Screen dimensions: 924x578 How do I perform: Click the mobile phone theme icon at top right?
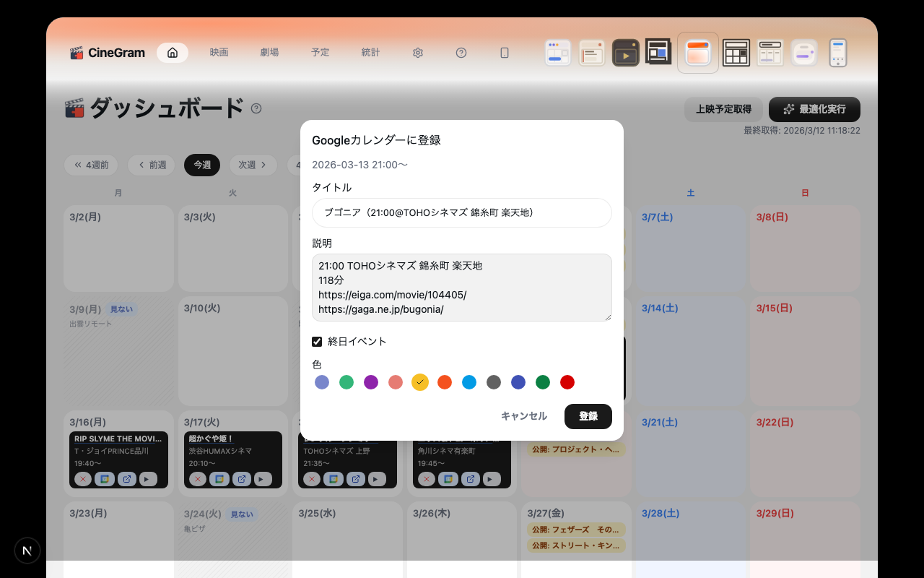point(837,52)
